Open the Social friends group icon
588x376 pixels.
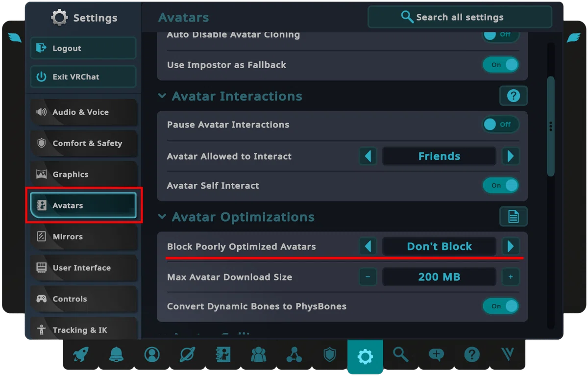pos(258,354)
